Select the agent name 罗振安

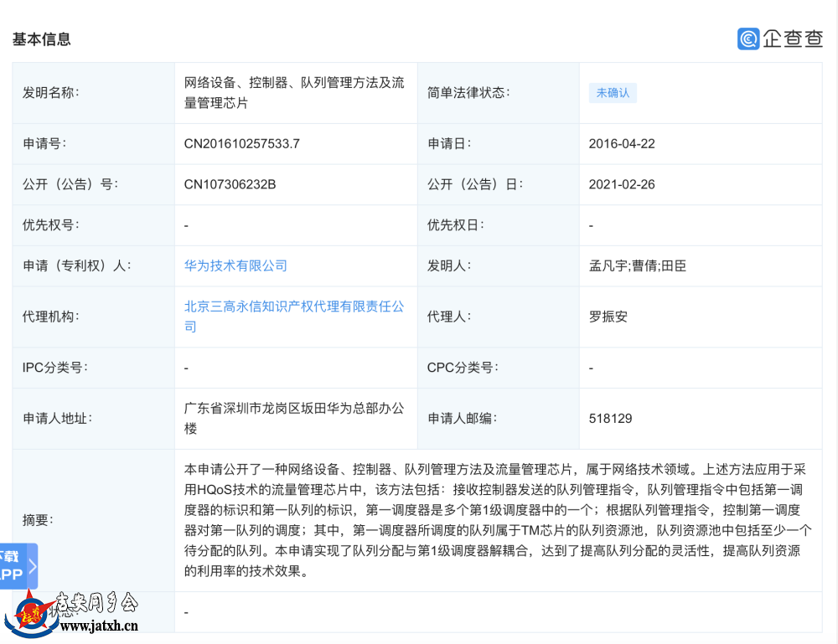click(608, 316)
